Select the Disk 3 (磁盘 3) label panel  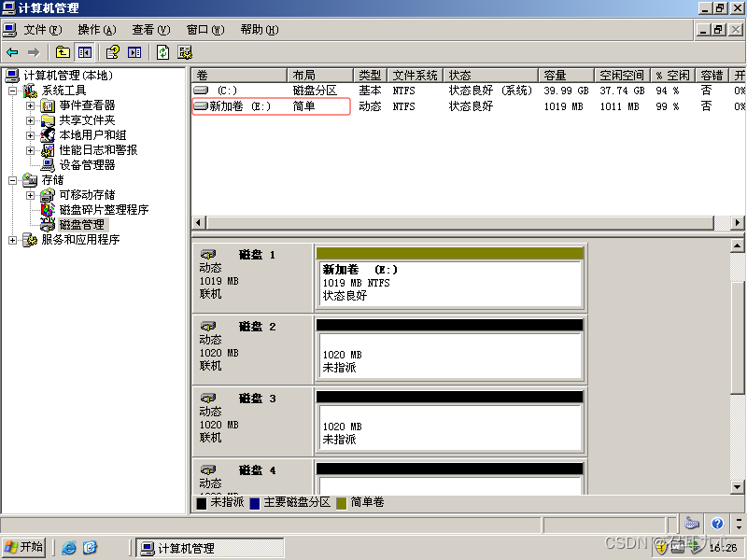pos(252,422)
